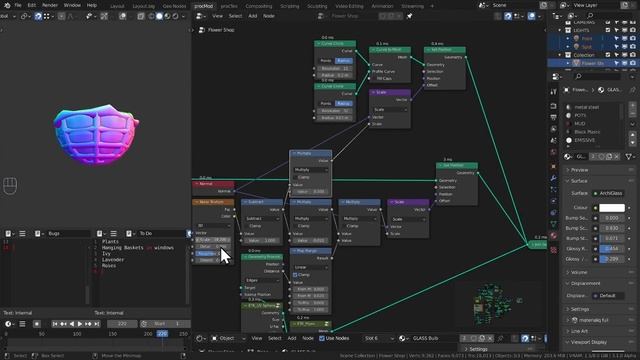Click the GLASS Bulb material name field
This screenshot has width=640, height=360.
(435, 338)
